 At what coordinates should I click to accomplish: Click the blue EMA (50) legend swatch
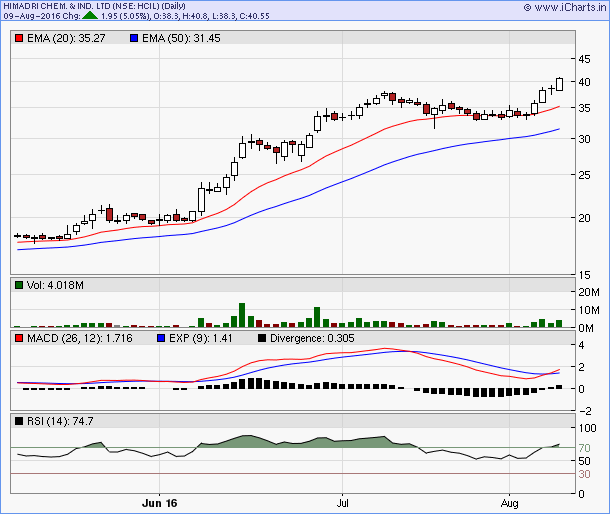[x=134, y=38]
